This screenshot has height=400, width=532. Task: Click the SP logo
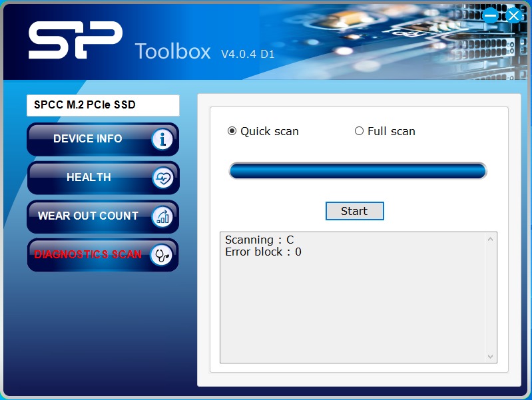pyautogui.click(x=75, y=40)
